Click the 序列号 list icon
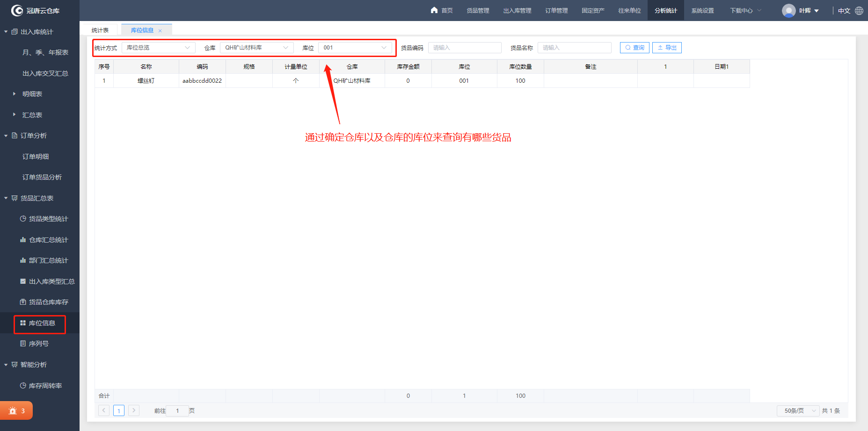868x431 pixels. pyautogui.click(x=23, y=344)
